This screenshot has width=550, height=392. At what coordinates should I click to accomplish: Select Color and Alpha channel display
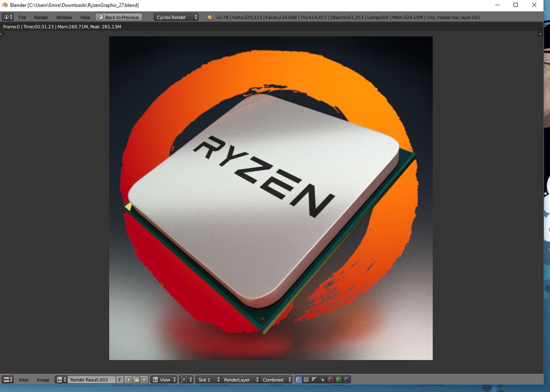pyautogui.click(x=298, y=379)
